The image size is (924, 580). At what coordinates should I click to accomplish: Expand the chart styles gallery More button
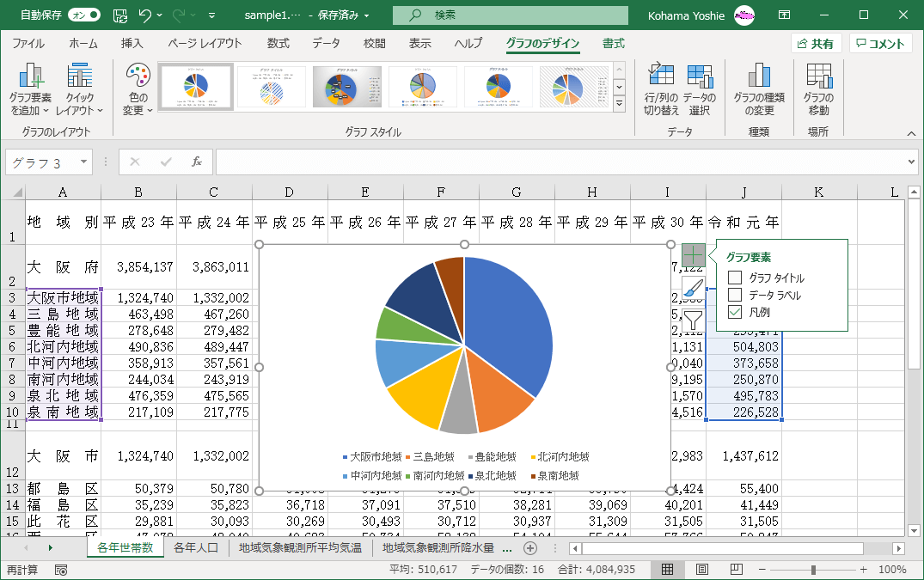620,104
